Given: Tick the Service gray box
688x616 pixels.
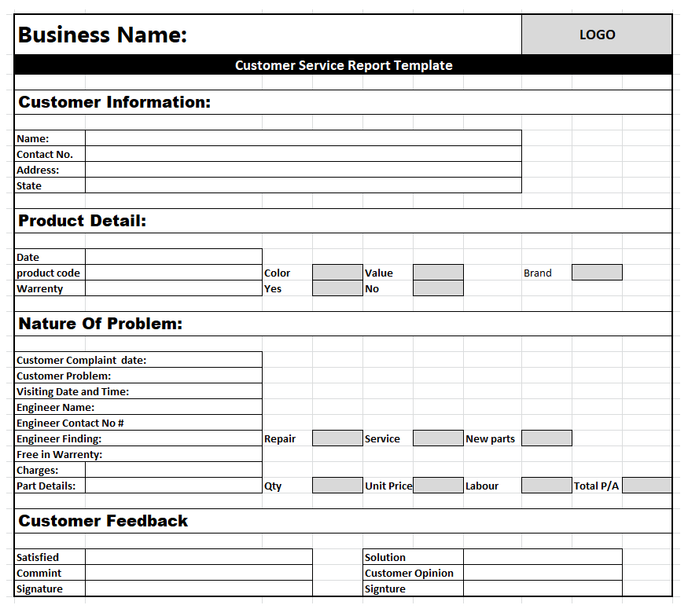Looking at the screenshot, I should click(438, 438).
